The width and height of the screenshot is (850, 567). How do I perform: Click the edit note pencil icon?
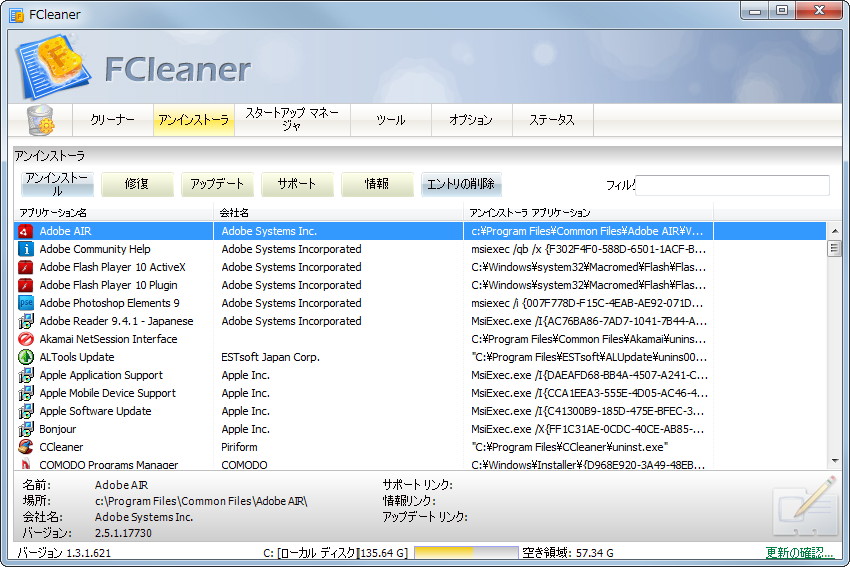[804, 506]
